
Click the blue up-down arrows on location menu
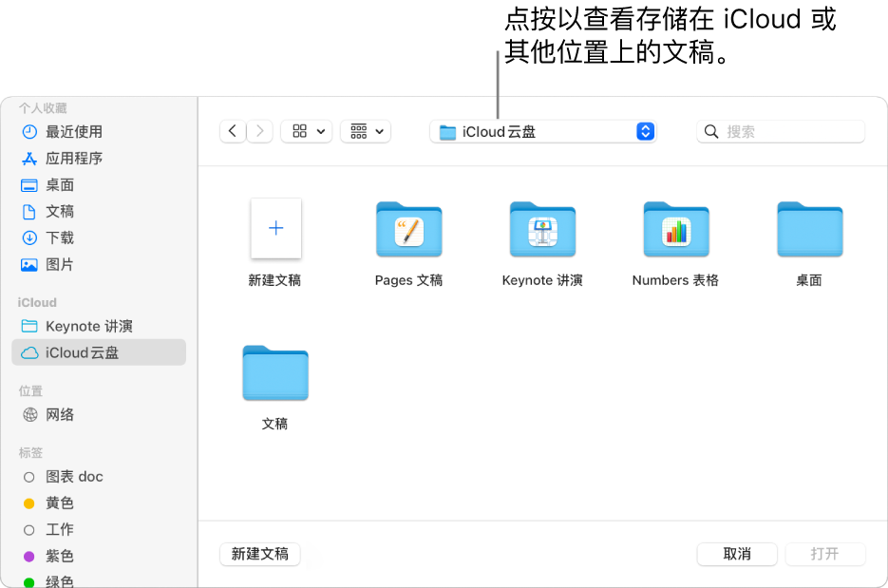[x=645, y=131]
